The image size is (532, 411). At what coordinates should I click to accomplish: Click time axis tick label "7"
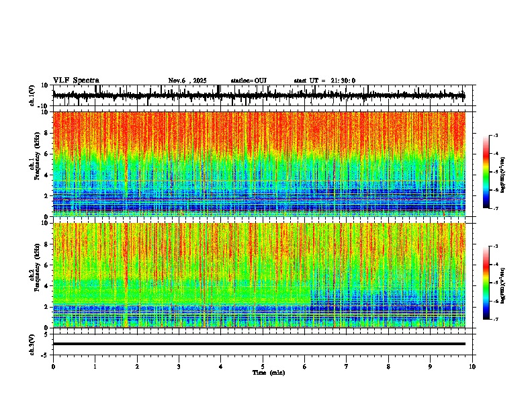pos(347,367)
